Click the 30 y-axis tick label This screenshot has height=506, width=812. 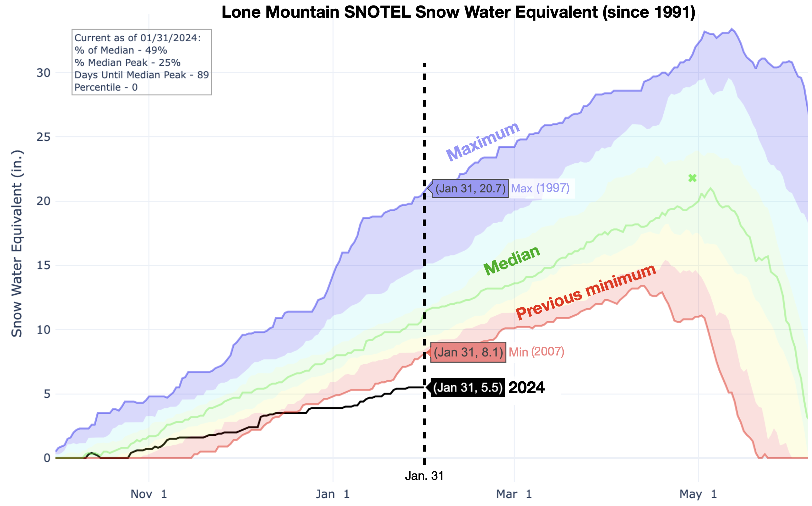coord(43,73)
